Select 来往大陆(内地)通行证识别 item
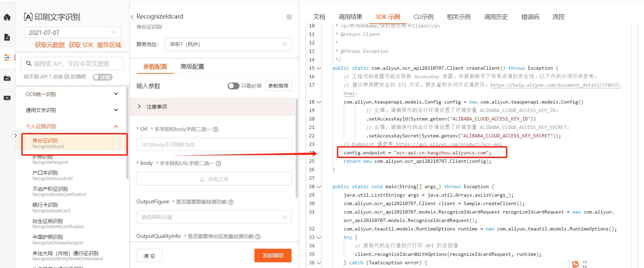Image resolution: width=644 pixels, height=268 pixels. tap(67, 256)
